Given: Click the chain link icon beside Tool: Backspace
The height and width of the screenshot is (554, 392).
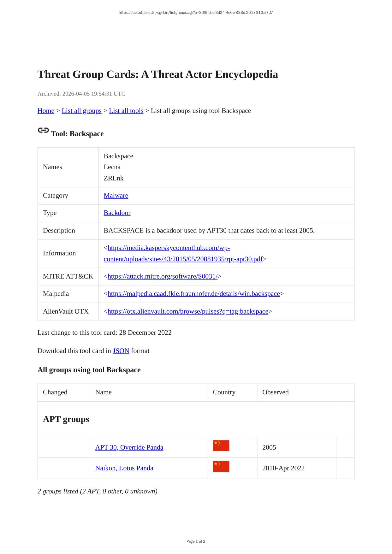Looking at the screenshot, I should (43, 130).
